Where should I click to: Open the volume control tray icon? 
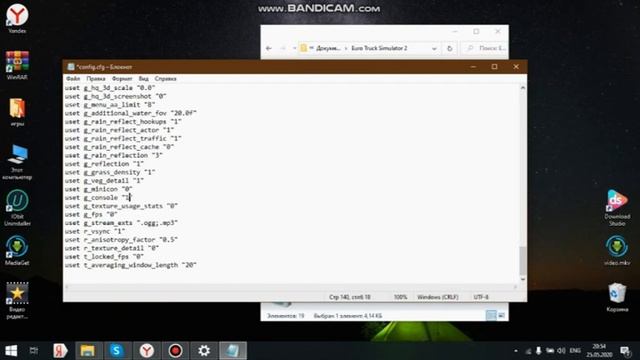(x=562, y=351)
